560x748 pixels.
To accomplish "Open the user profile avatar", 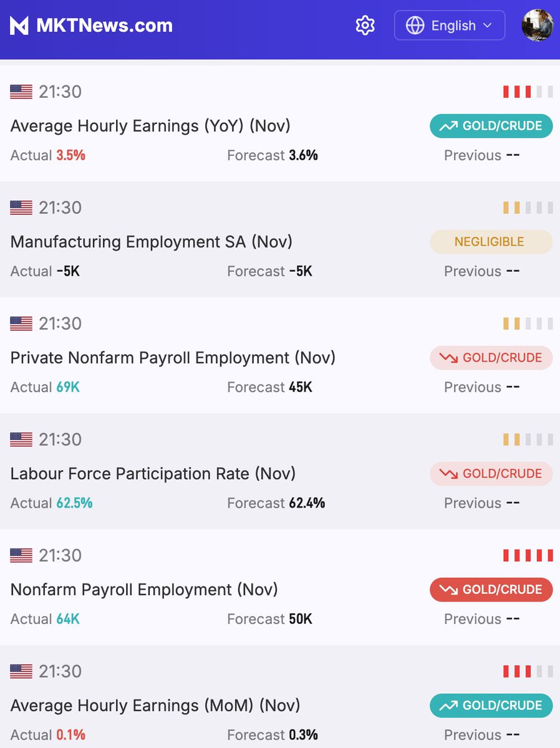I will pos(538,26).
